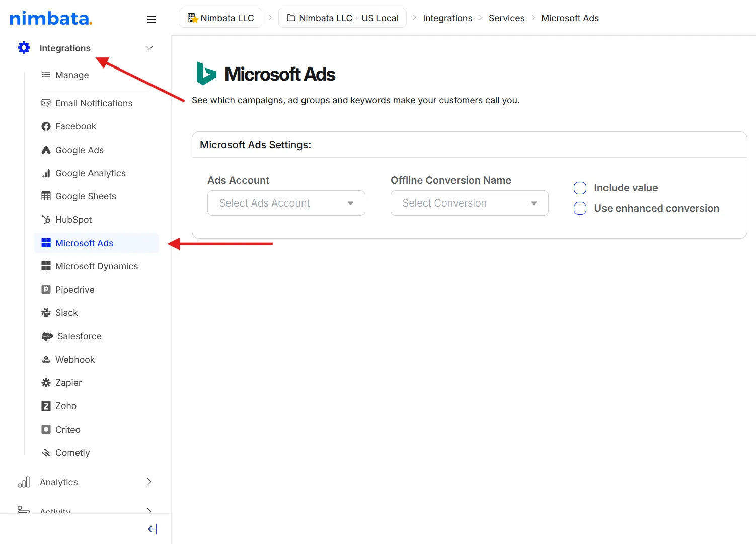Click the Offline Conversion Name label
The height and width of the screenshot is (544, 756).
click(x=451, y=180)
